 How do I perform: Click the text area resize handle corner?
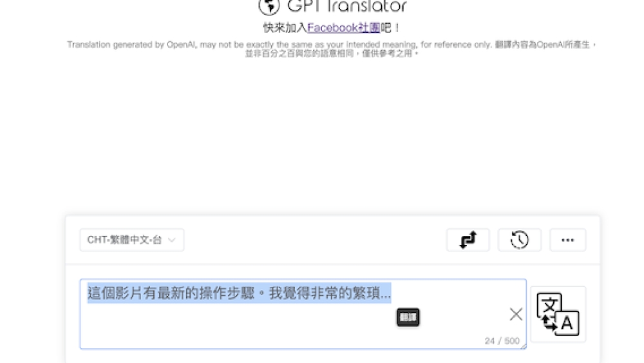[524, 346]
